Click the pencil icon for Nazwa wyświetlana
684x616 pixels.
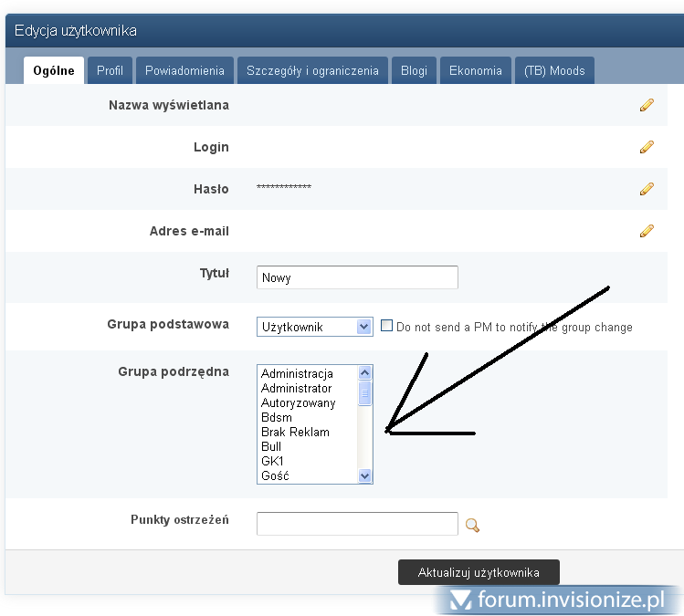pos(647,105)
